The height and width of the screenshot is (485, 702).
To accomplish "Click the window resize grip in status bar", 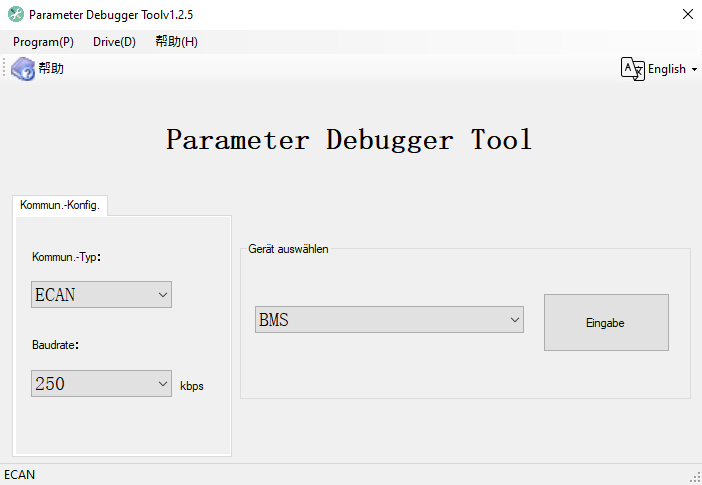I will (x=695, y=478).
